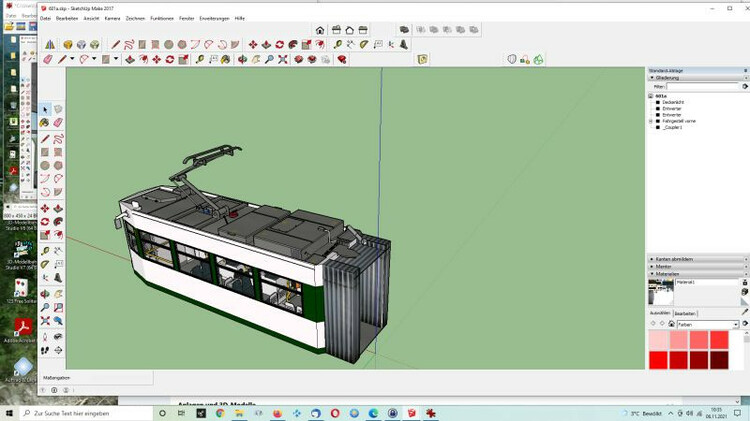
Task: Select the arrow Select tool
Action: [45, 110]
